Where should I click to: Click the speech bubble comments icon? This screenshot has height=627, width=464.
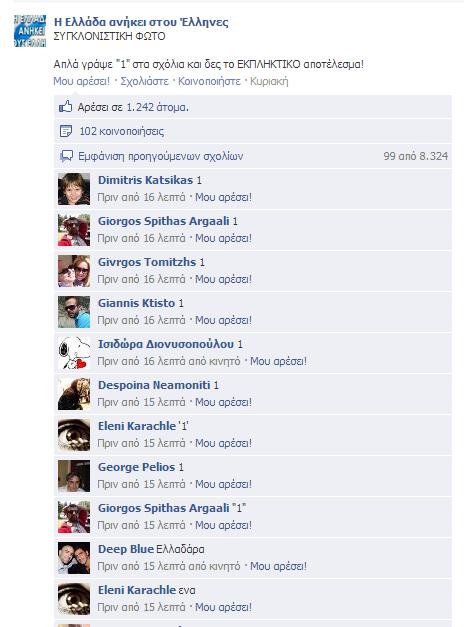coord(66,156)
